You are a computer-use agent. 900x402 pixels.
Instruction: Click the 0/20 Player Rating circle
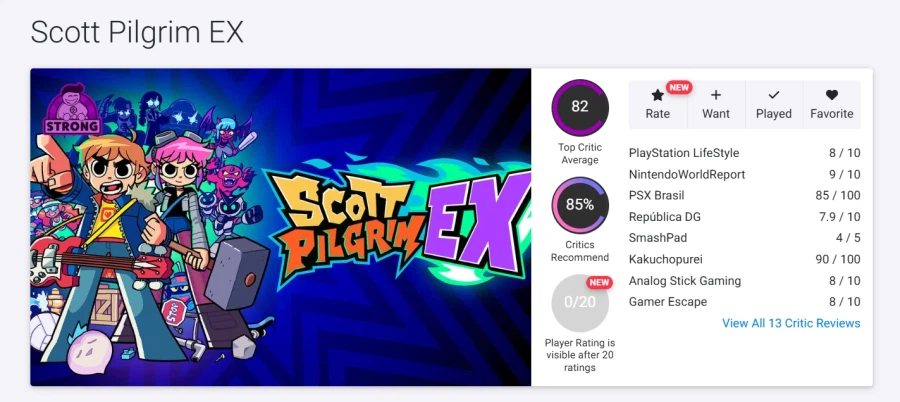(580, 302)
